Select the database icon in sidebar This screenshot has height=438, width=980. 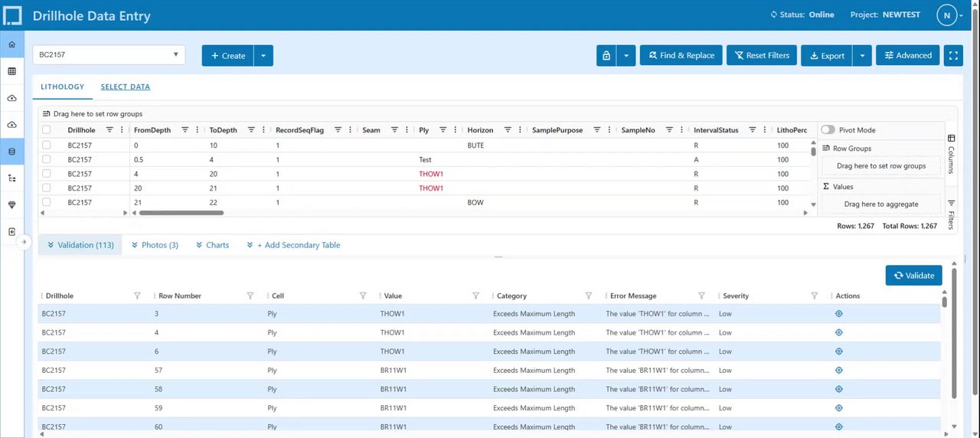pos(11,152)
